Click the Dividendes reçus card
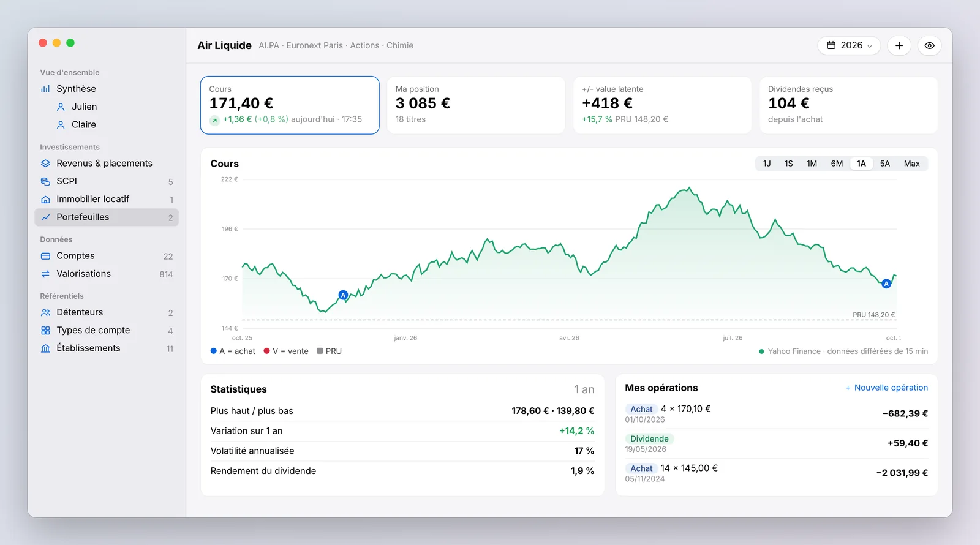The height and width of the screenshot is (545, 980). point(848,105)
